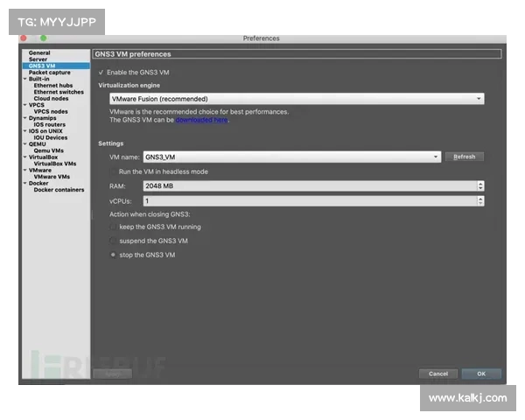This screenshot has height=420, width=525.
Task: Open VirtualBox VMs settings
Action: tap(55, 164)
